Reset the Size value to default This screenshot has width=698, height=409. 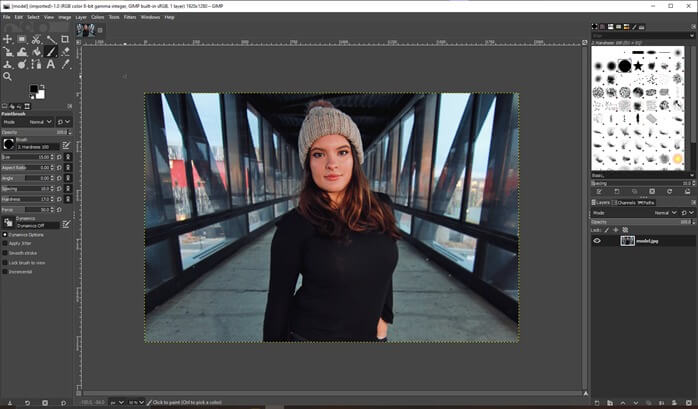click(60, 157)
